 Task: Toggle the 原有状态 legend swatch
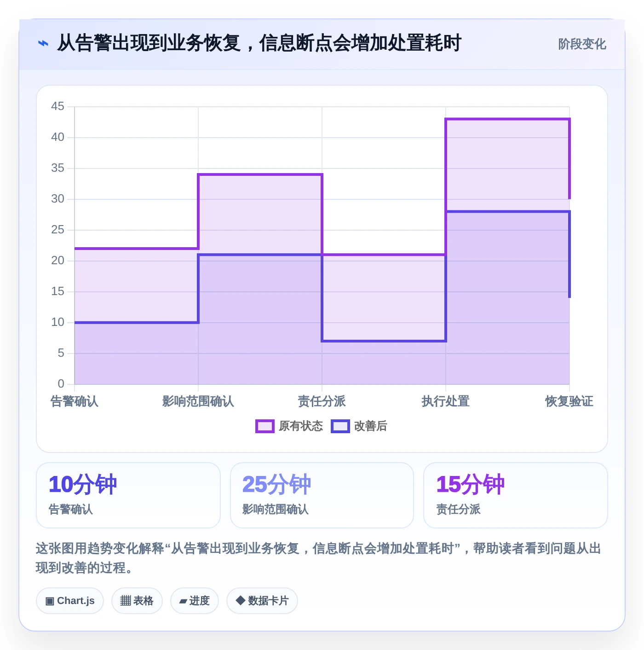point(265,426)
